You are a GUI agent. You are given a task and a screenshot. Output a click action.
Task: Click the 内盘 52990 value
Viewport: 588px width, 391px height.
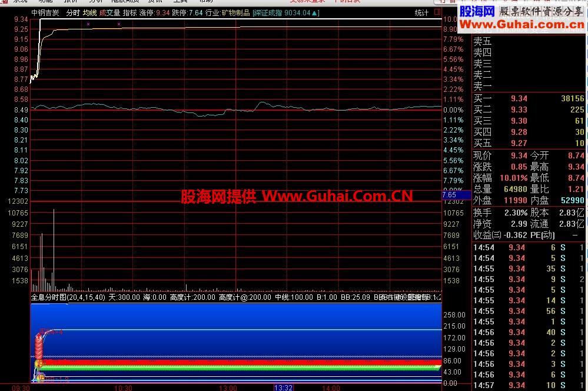click(573, 200)
